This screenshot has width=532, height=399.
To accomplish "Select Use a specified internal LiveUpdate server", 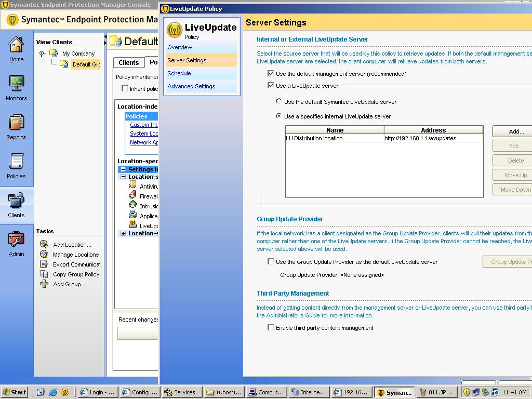I will tap(278, 116).
